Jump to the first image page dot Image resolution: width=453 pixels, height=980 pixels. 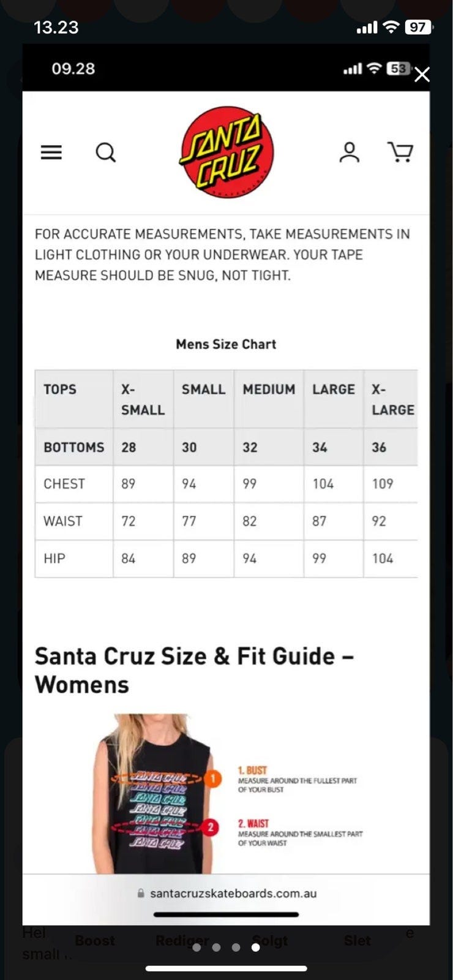click(197, 947)
